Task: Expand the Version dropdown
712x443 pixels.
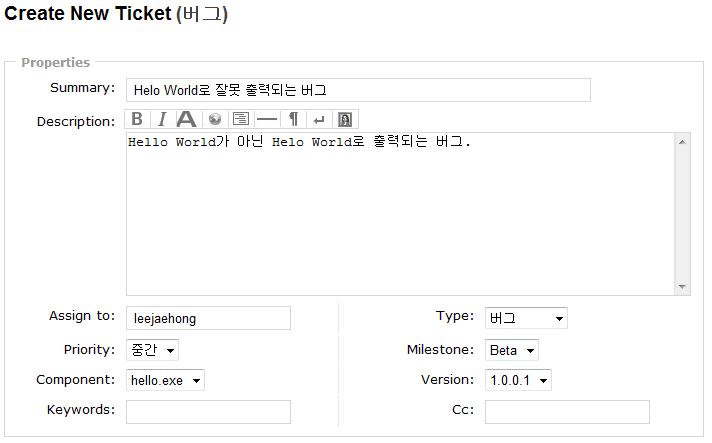Action: tap(518, 381)
